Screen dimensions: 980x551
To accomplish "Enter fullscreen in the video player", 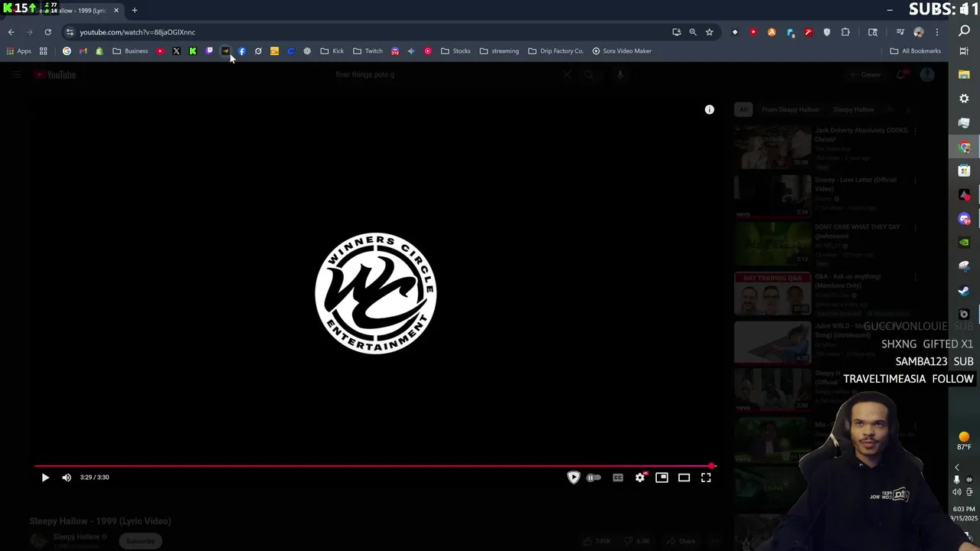I will click(x=706, y=478).
